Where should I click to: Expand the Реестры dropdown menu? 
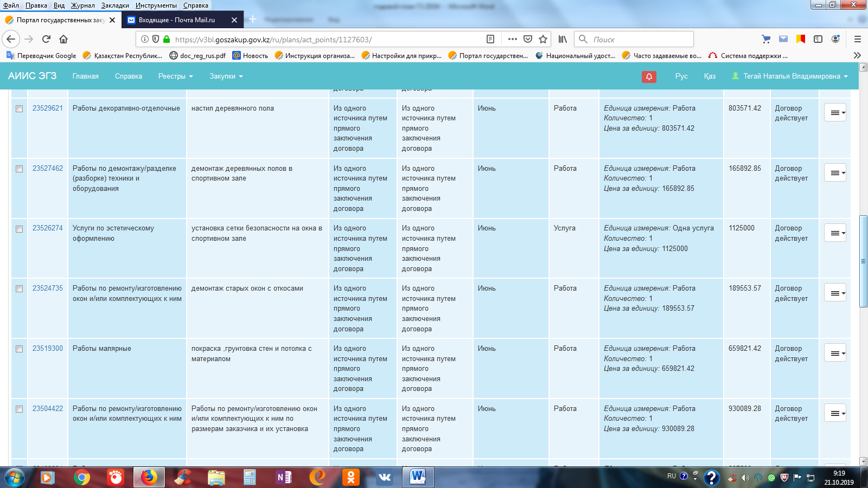point(175,76)
